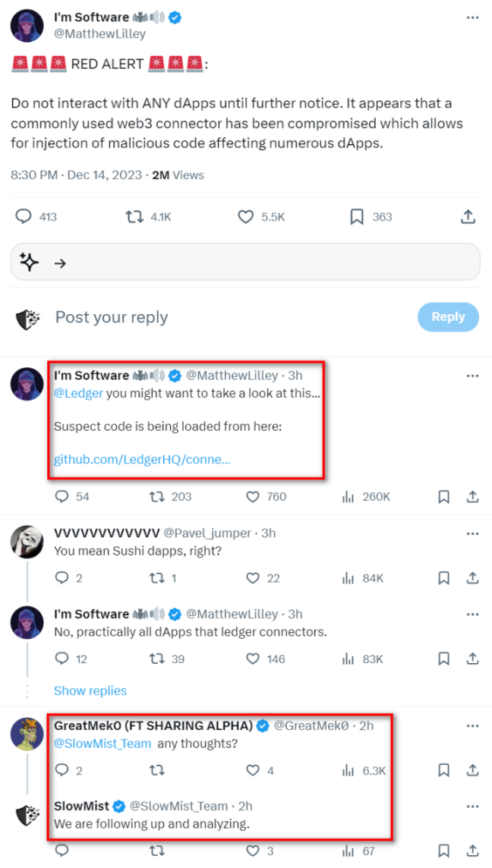Viewport: 492px width, 868px height.
Task: Open MatthewLilley's profile avatar
Action: pos(27,25)
